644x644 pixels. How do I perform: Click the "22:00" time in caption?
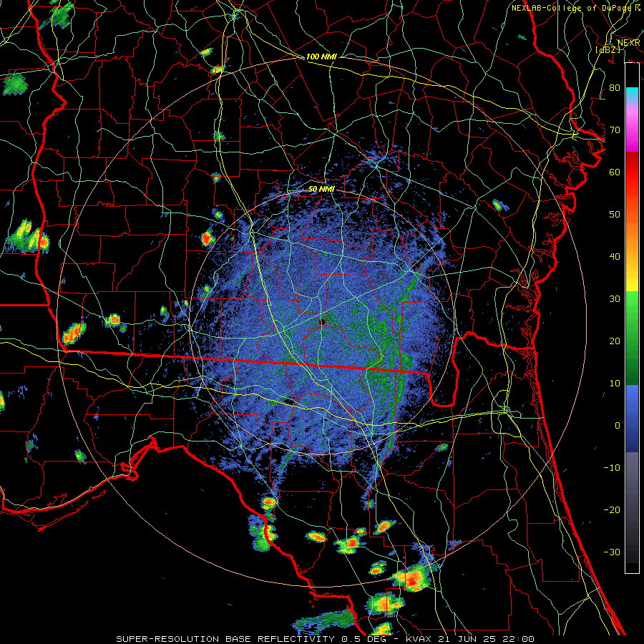click(x=519, y=639)
